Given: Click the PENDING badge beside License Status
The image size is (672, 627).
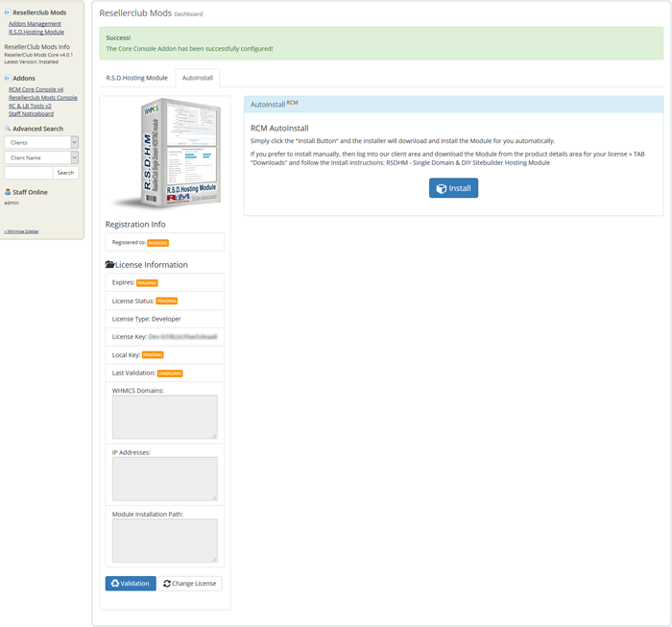Looking at the screenshot, I should pyautogui.click(x=167, y=301).
